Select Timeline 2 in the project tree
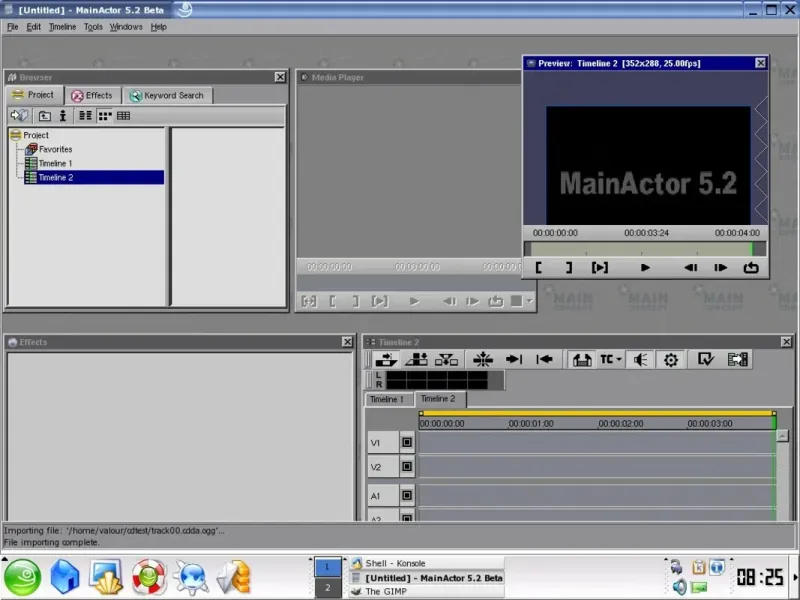Viewport: 800px width, 600px height. point(94,178)
